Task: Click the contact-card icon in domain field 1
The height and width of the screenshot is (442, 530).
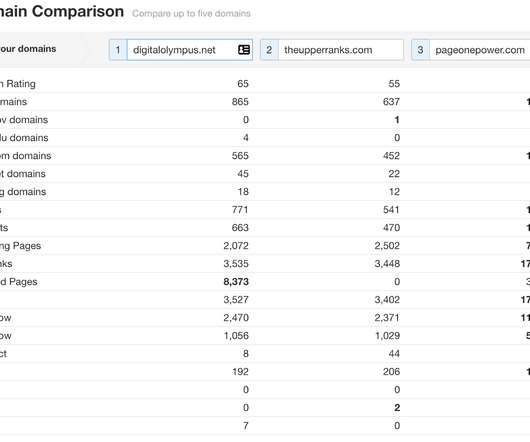Action: point(244,50)
